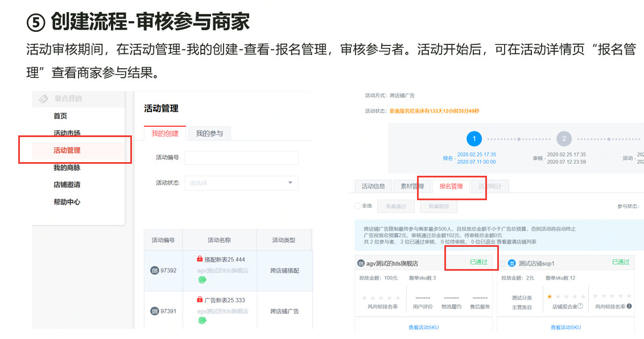
Task: Open 店铺邀请 in sidebar
Action: coord(67,185)
